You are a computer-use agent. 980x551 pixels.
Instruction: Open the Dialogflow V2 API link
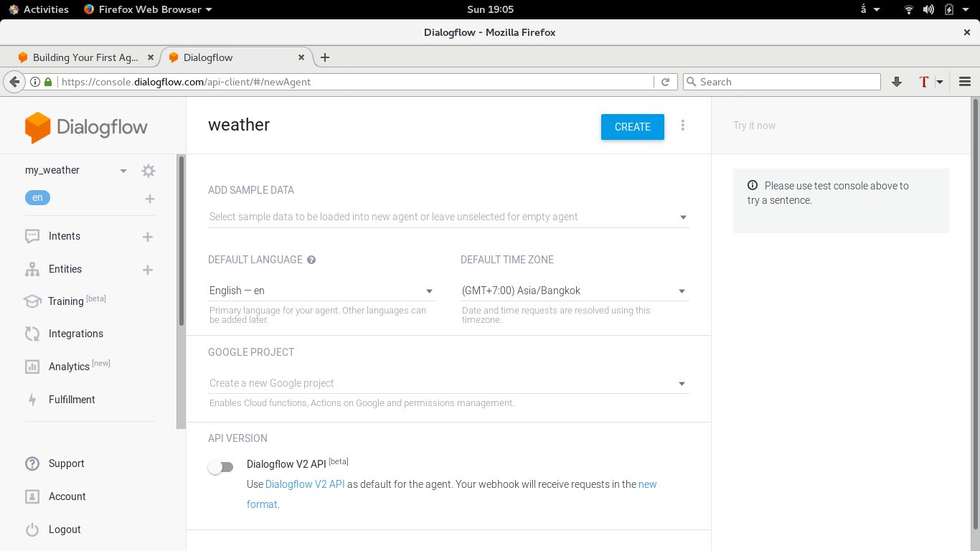click(305, 484)
